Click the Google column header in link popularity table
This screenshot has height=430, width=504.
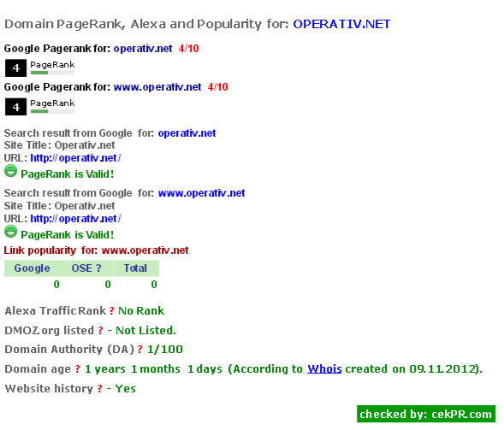pyautogui.click(x=33, y=268)
